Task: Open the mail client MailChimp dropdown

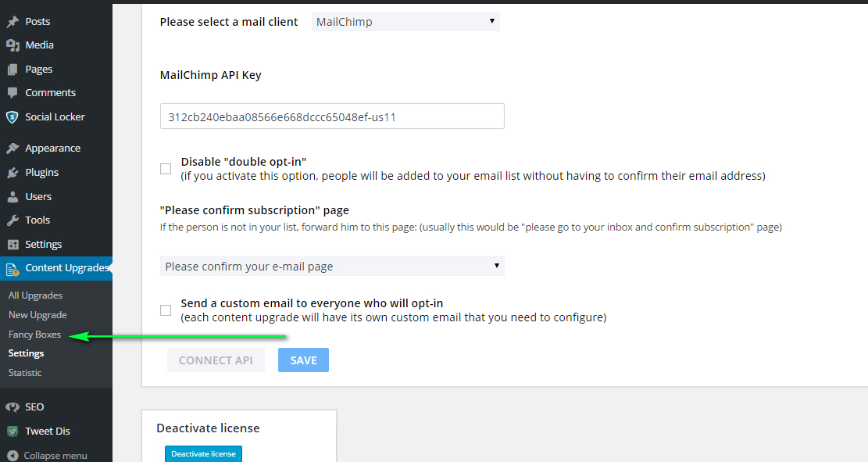Action: point(405,22)
